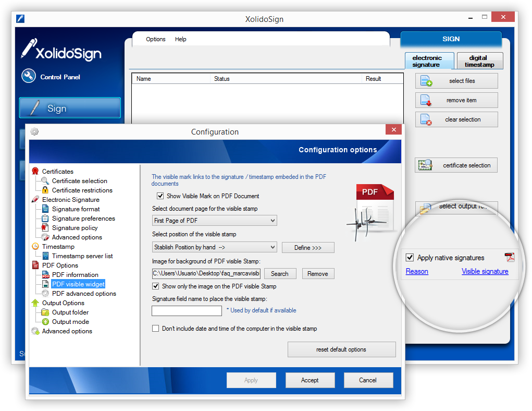Click the certificate selection icon

point(425,165)
